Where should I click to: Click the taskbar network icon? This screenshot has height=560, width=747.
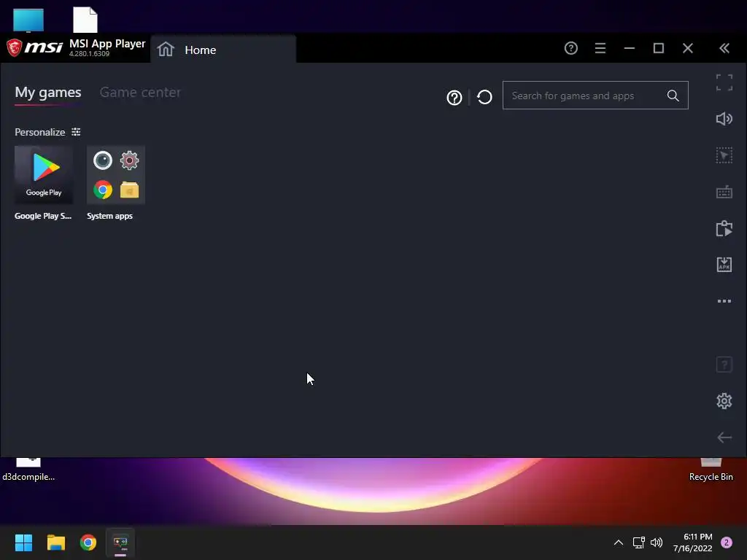coord(638,542)
